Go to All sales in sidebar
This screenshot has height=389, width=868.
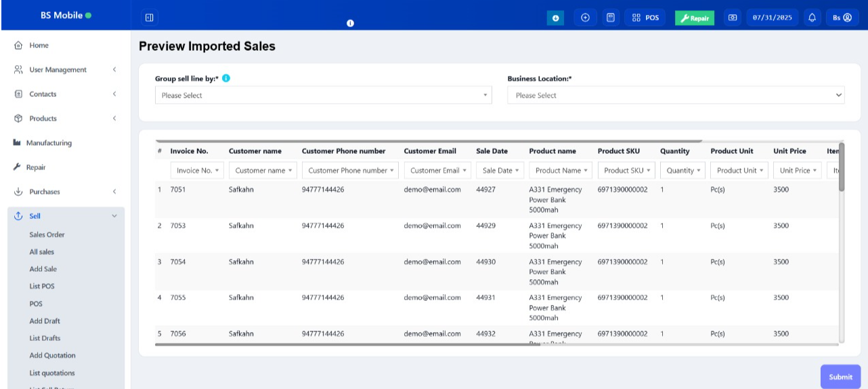tap(42, 252)
